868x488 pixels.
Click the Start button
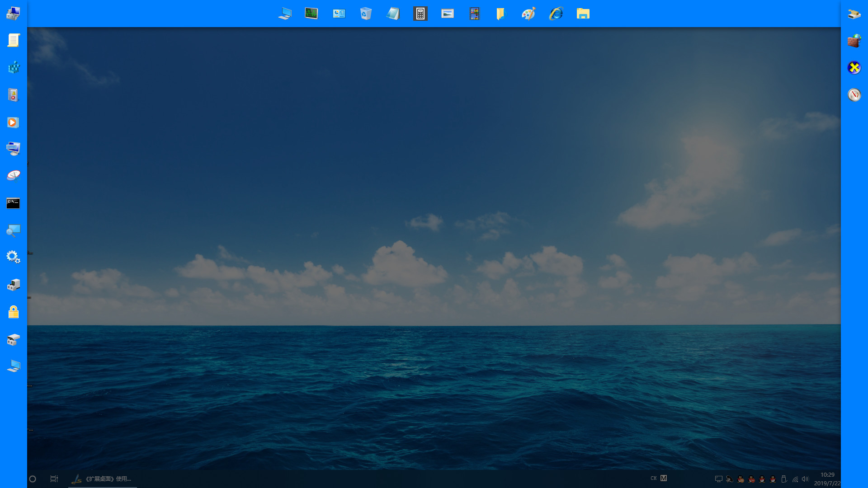(33, 478)
